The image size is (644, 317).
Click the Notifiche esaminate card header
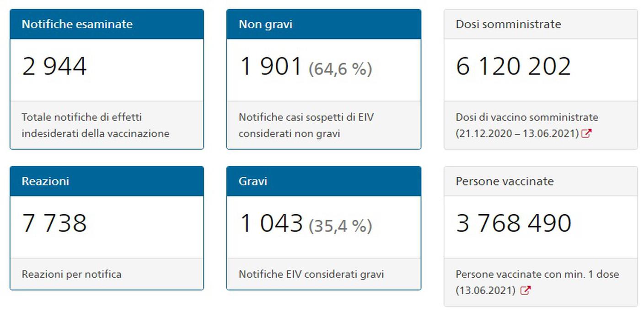(x=107, y=24)
